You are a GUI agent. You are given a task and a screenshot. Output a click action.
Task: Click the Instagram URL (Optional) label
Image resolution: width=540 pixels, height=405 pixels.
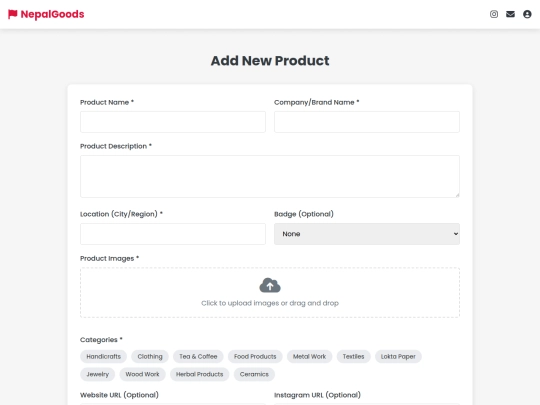(317, 395)
